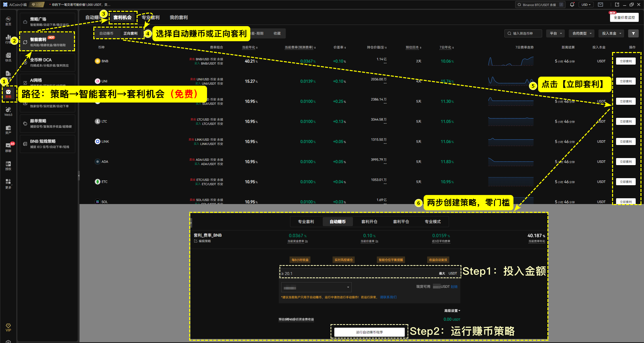The image size is (644, 343).
Task: Click 立即套利 button in BNB row
Action: click(626, 61)
